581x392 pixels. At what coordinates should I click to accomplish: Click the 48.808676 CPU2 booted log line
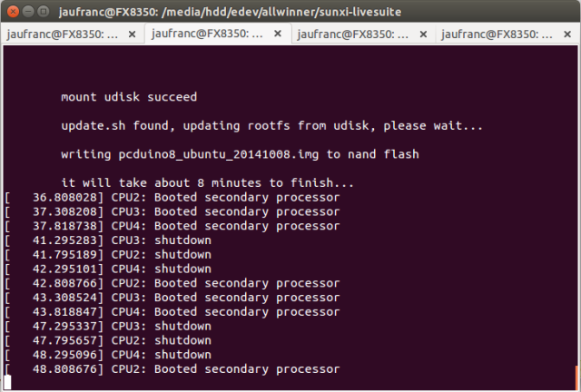coord(172,369)
